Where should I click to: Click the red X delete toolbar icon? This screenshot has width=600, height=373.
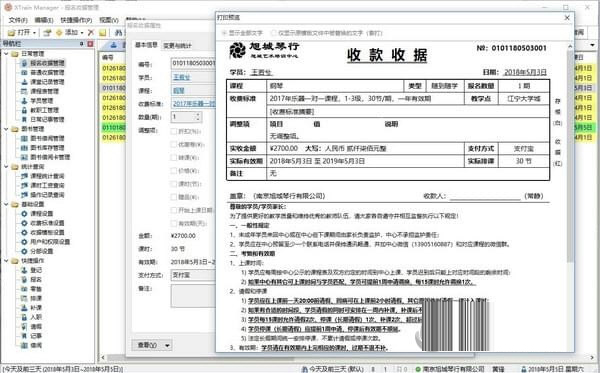(x=91, y=33)
